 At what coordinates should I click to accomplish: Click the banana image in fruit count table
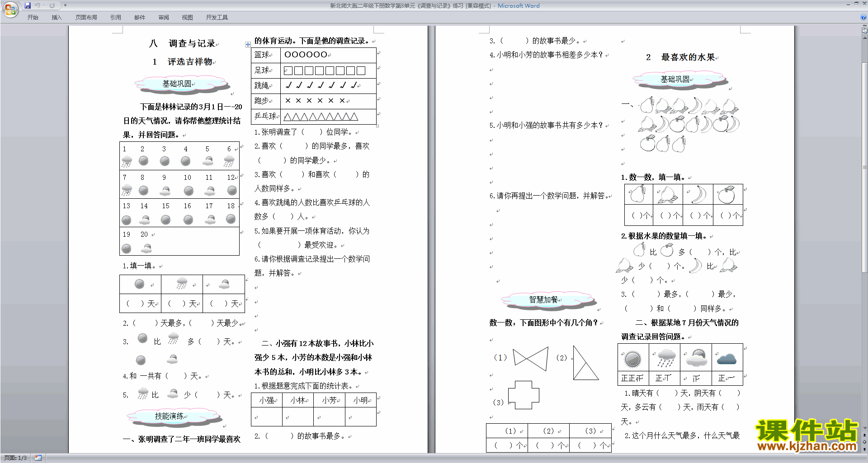pyautogui.click(x=699, y=194)
